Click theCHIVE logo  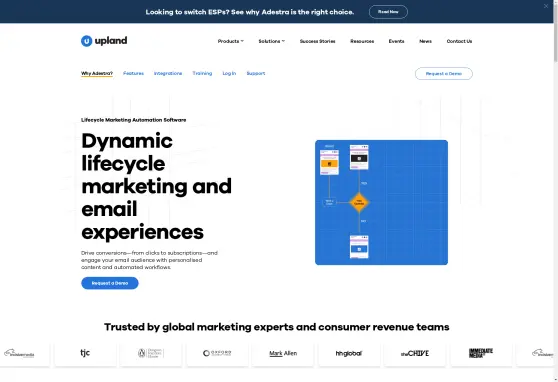[415, 353]
